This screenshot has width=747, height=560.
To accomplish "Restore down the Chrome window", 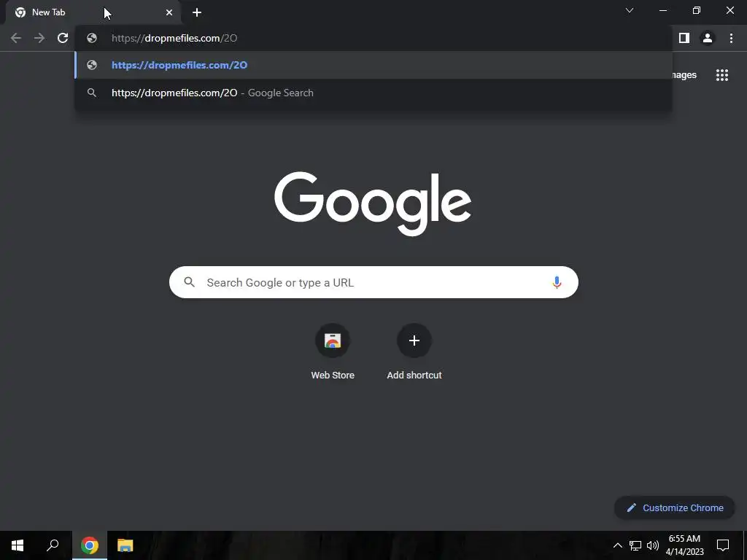I will pos(697,10).
